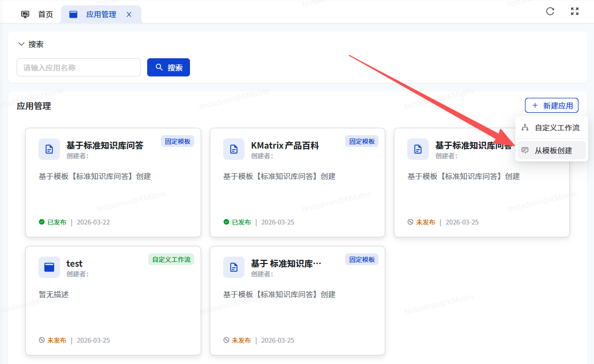Click the workflow icon next to 自定义工作流
Screen dimensions: 594x364
point(525,128)
